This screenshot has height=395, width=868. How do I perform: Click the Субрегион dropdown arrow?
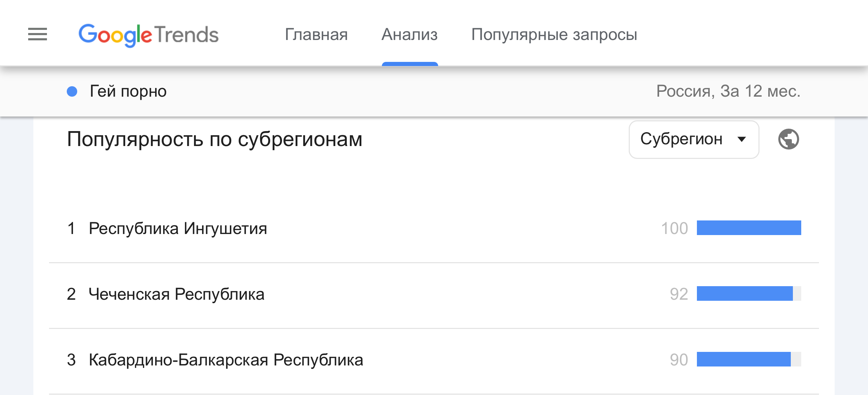click(741, 139)
